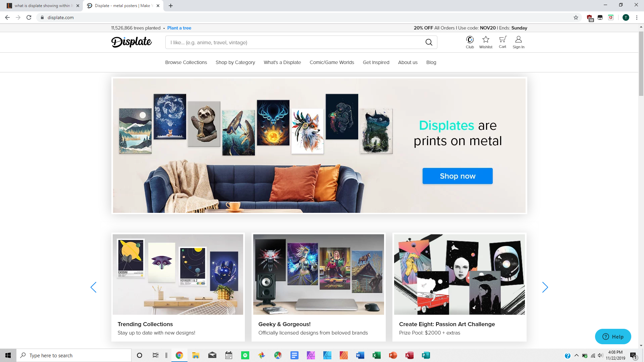Open Geeky & Gorgeous! card title
The width and height of the screenshot is (644, 362).
[x=284, y=324]
